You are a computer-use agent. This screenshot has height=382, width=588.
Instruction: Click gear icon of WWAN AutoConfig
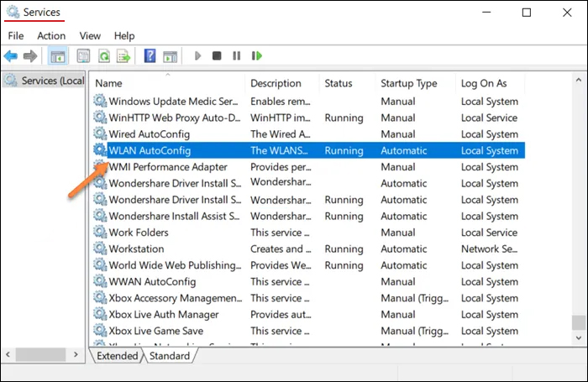click(100, 281)
